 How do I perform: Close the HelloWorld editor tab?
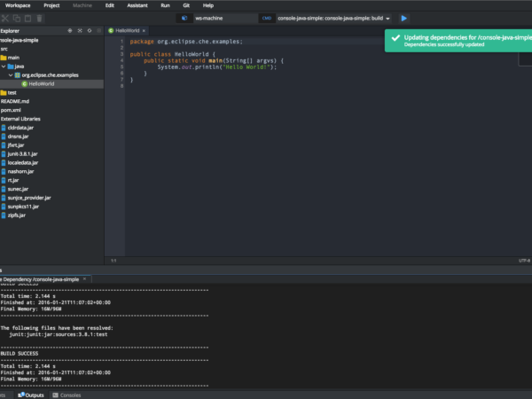144,30
